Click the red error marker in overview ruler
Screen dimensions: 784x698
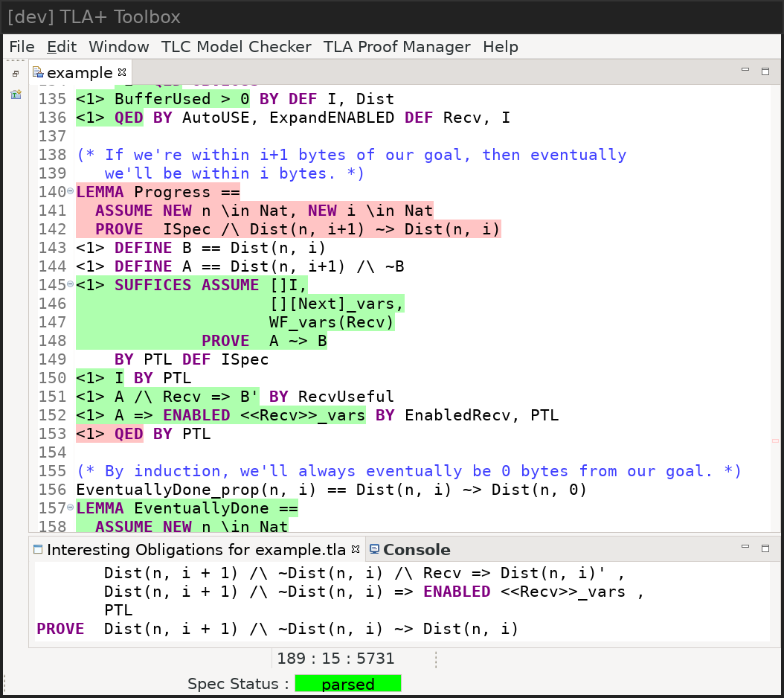[x=775, y=441]
